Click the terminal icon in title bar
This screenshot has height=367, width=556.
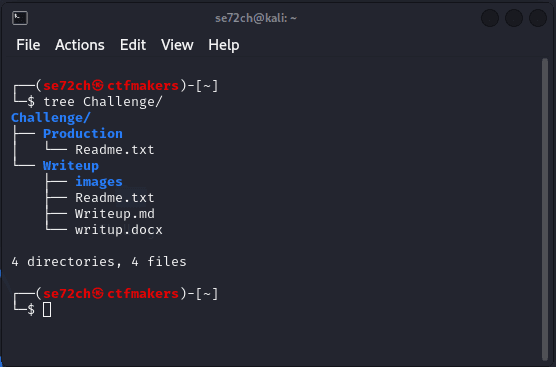(x=20, y=18)
